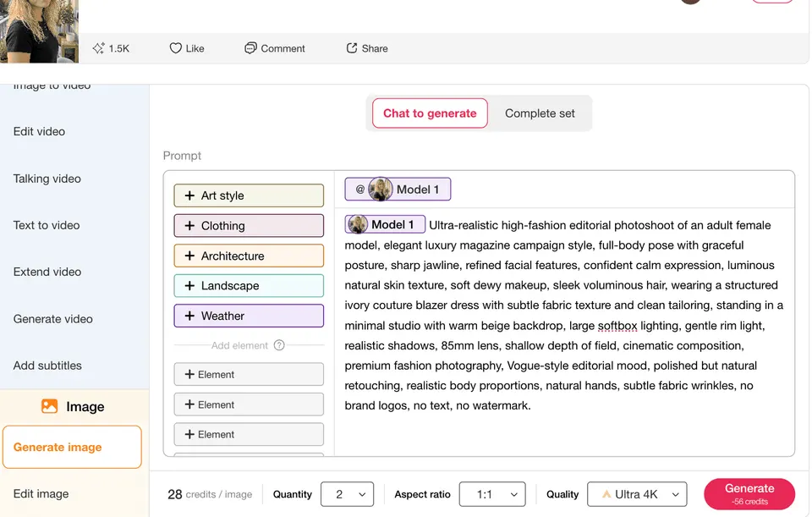Click the red Generate button
The image size is (812, 517).
tap(749, 493)
